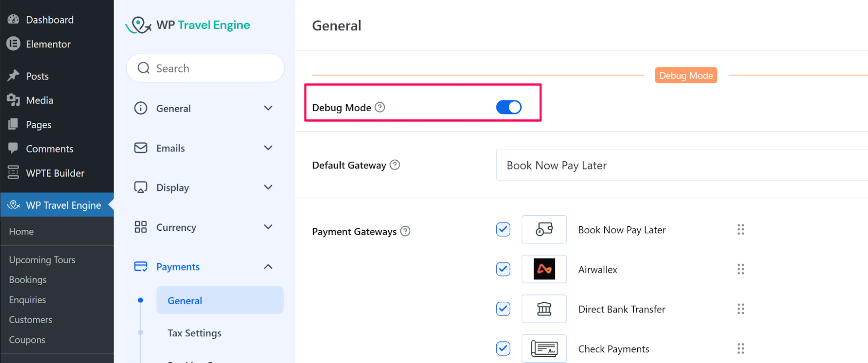This screenshot has height=363, width=868.
Task: Uncheck the Direct Bank Transfer checkbox
Action: point(503,309)
